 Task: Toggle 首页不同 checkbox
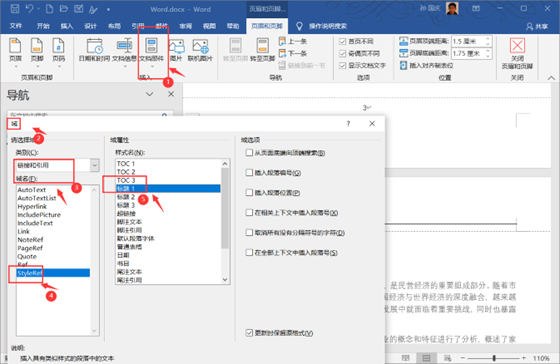(342, 41)
